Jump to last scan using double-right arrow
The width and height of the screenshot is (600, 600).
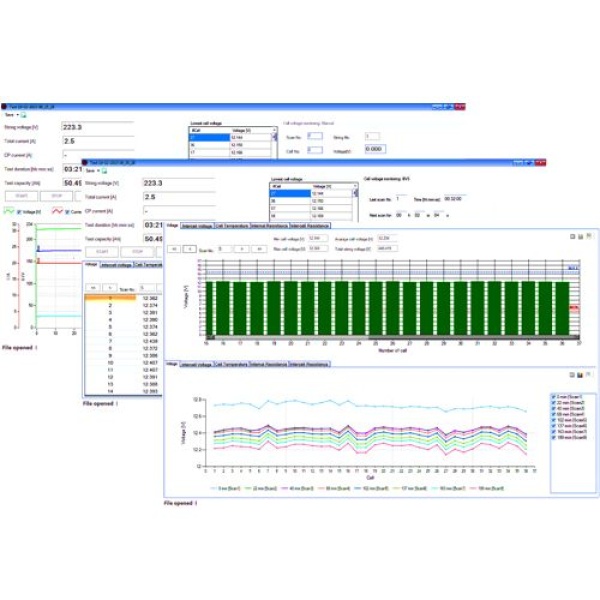point(254,247)
